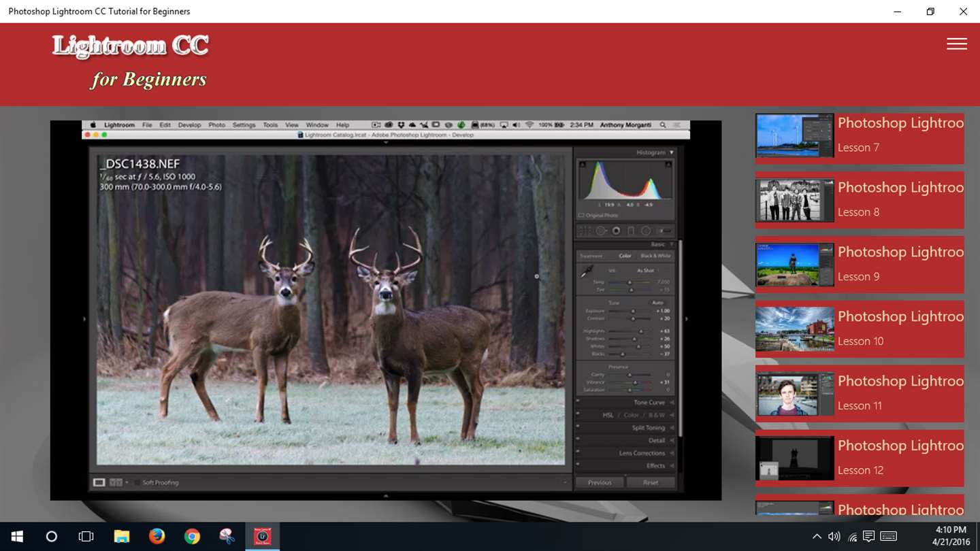This screenshot has width=980, height=551.
Task: Open the File menu
Action: [147, 125]
